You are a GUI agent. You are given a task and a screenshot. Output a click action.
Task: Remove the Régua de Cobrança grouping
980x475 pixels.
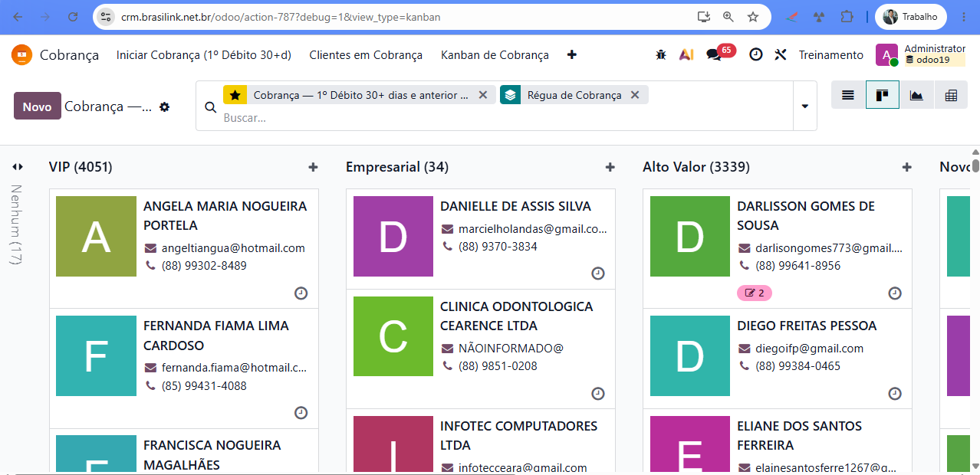pyautogui.click(x=635, y=95)
